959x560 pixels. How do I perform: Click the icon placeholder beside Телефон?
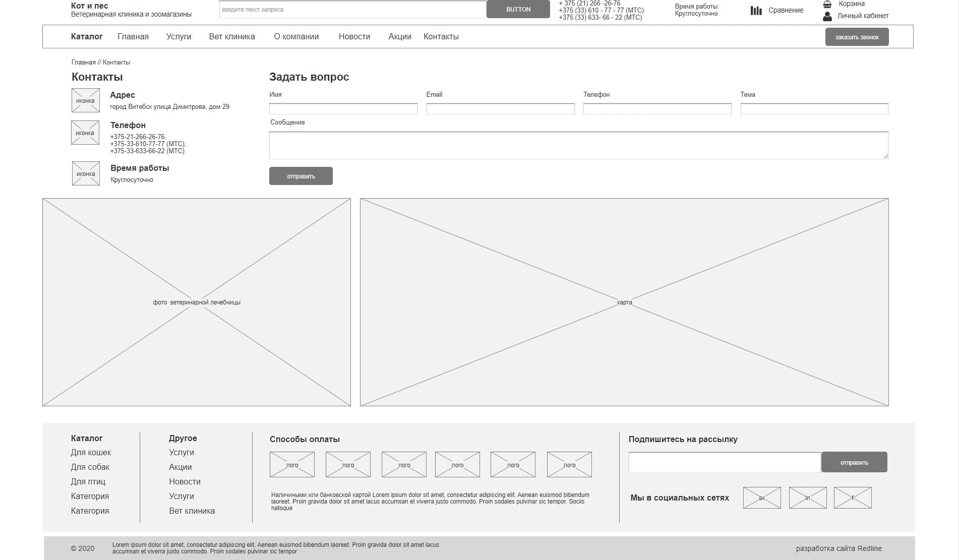pyautogui.click(x=85, y=133)
